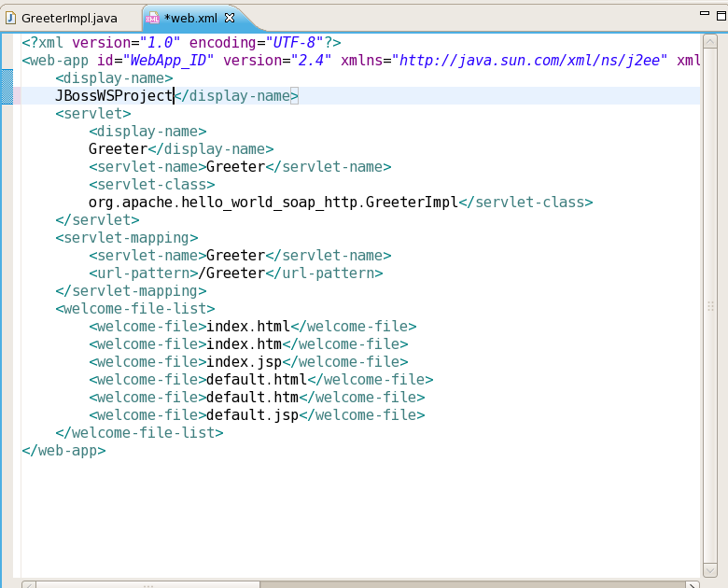Click the index.html welcome-file entry
This screenshot has height=588, width=728.
pos(247,327)
